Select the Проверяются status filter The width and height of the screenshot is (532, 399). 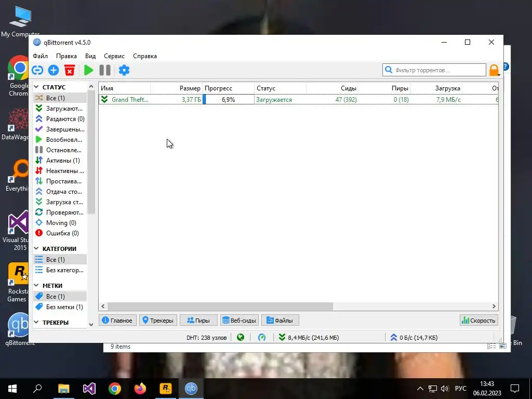tap(60, 212)
